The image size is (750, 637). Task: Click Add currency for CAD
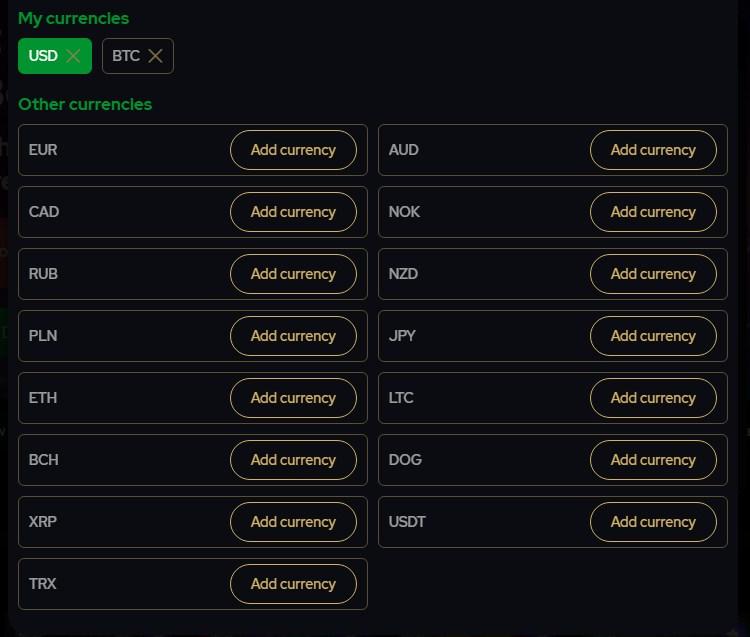(293, 212)
